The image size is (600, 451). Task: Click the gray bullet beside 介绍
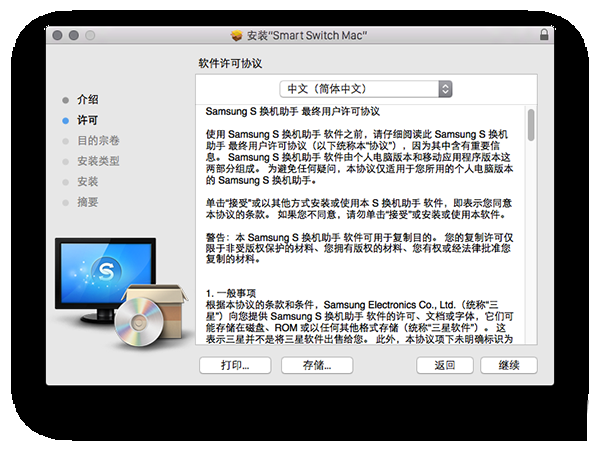[x=65, y=100]
